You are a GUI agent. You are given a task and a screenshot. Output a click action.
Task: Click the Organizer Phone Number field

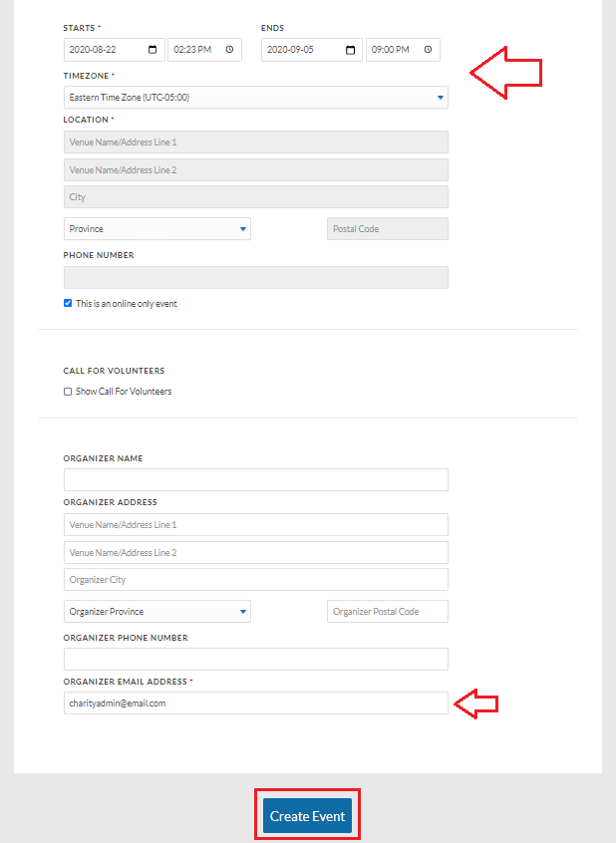(256, 659)
